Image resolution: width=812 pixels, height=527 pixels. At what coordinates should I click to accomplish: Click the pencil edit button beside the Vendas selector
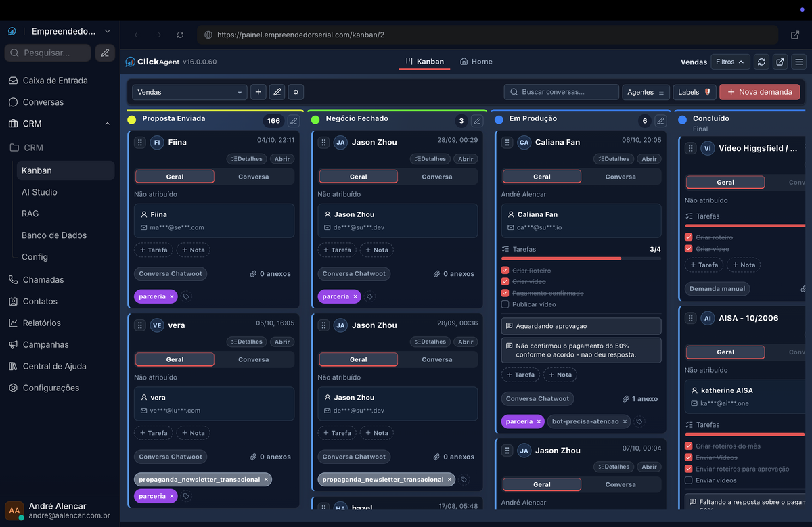click(277, 92)
